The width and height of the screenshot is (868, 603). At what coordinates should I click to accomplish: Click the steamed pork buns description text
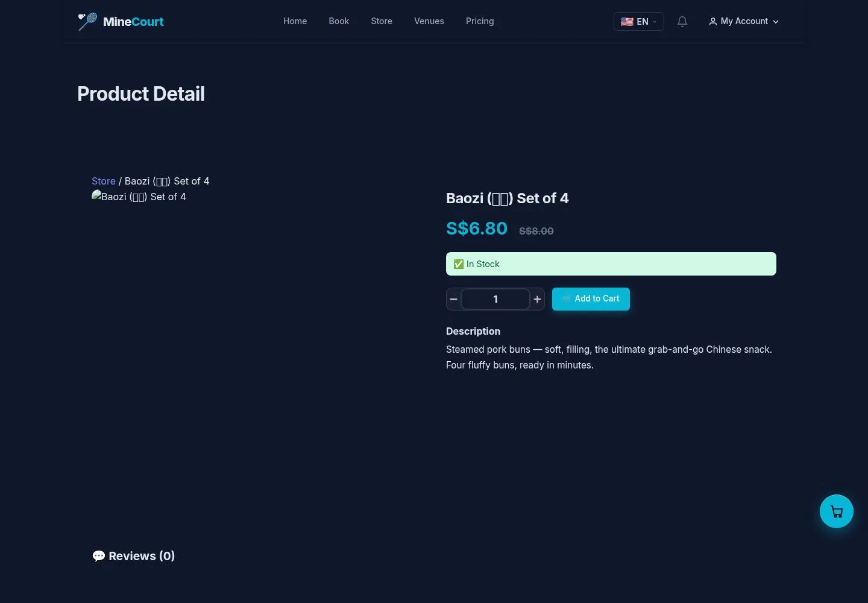pos(609,357)
